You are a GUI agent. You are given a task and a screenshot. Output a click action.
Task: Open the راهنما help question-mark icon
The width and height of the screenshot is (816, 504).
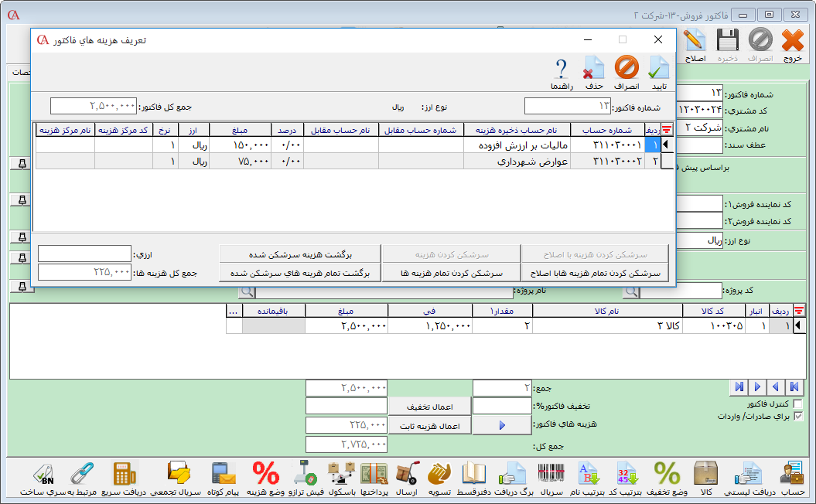click(562, 68)
